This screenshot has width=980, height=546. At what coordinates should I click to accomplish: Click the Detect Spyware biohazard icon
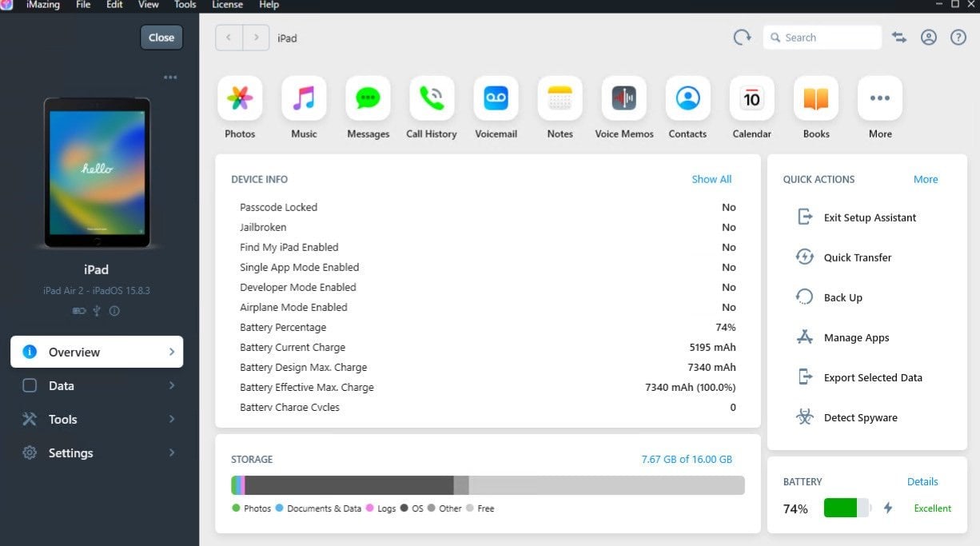pyautogui.click(x=805, y=416)
